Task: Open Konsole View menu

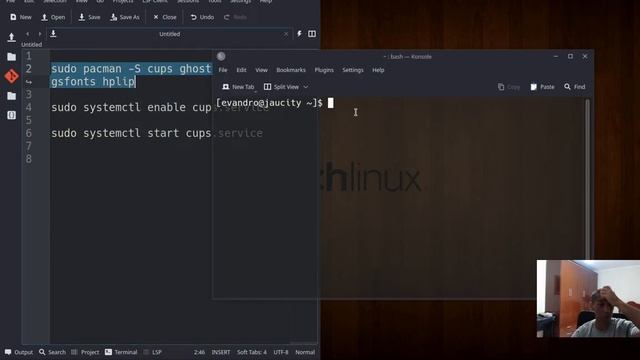Action: [x=261, y=70]
